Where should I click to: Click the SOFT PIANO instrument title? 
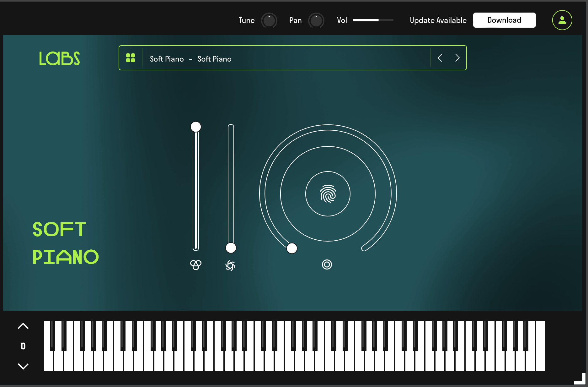coord(66,243)
